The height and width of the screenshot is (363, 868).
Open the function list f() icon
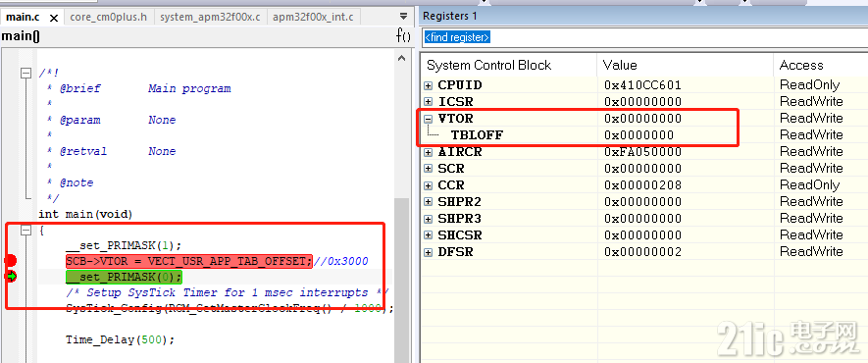click(403, 36)
